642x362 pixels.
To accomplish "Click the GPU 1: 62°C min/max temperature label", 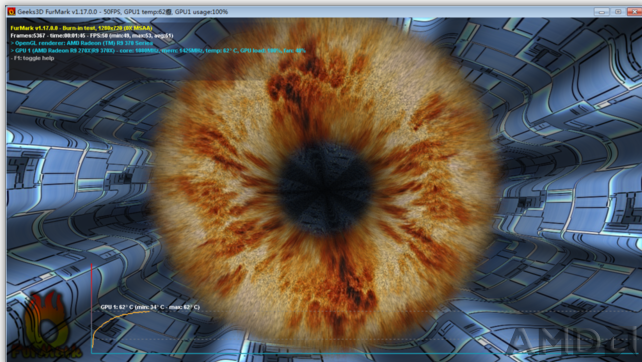I will pyautogui.click(x=150, y=307).
